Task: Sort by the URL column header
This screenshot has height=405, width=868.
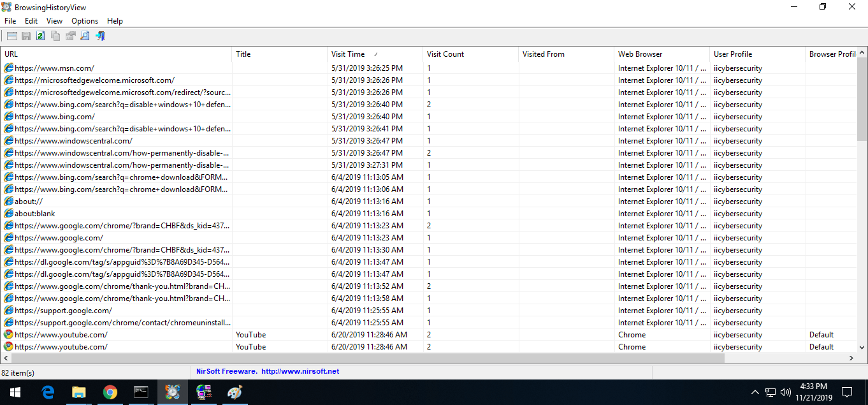Action: (x=116, y=54)
